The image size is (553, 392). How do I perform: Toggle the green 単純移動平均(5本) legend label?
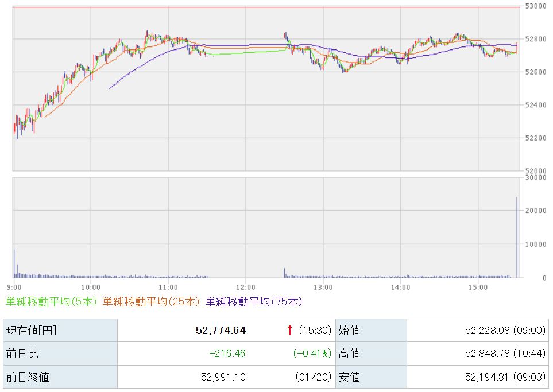tap(52, 301)
